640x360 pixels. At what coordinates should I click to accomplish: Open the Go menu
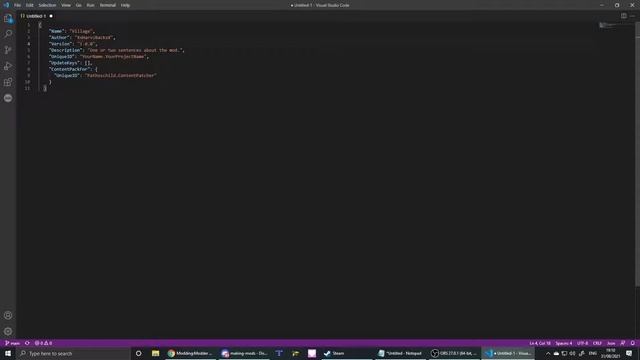click(x=78, y=5)
